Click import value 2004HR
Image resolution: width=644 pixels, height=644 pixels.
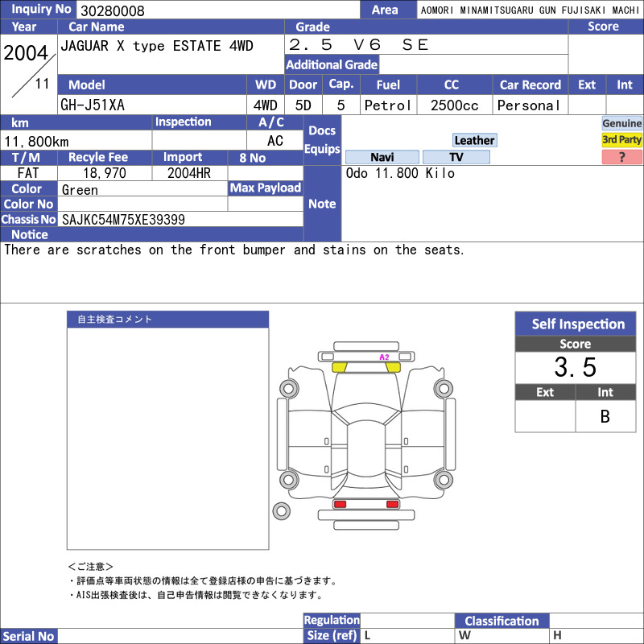point(189,173)
